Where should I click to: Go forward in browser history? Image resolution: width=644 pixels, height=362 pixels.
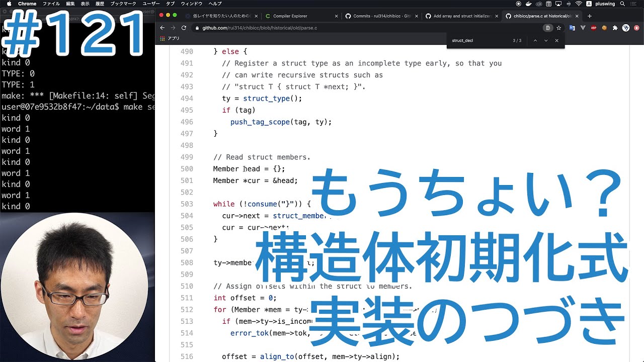click(173, 28)
